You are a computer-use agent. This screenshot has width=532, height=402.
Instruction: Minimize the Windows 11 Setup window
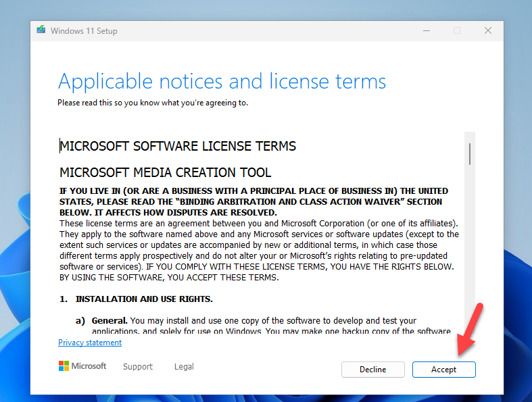coord(427,31)
